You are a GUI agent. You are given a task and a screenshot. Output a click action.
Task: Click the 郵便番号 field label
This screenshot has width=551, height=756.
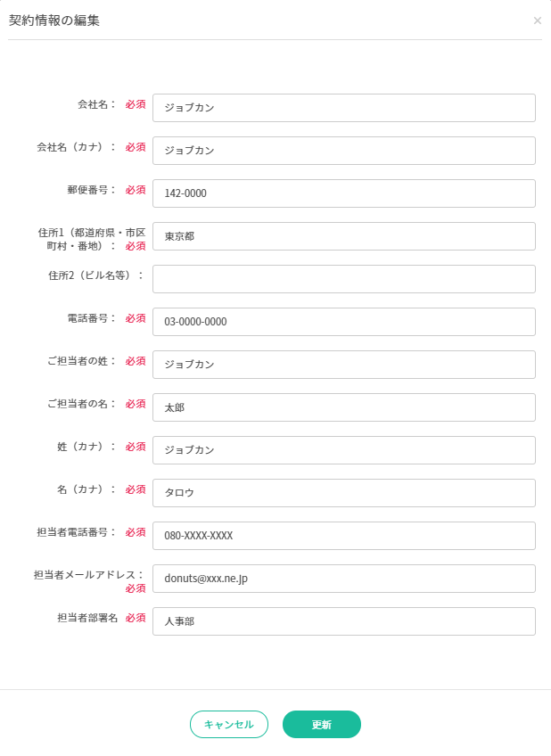point(91,190)
